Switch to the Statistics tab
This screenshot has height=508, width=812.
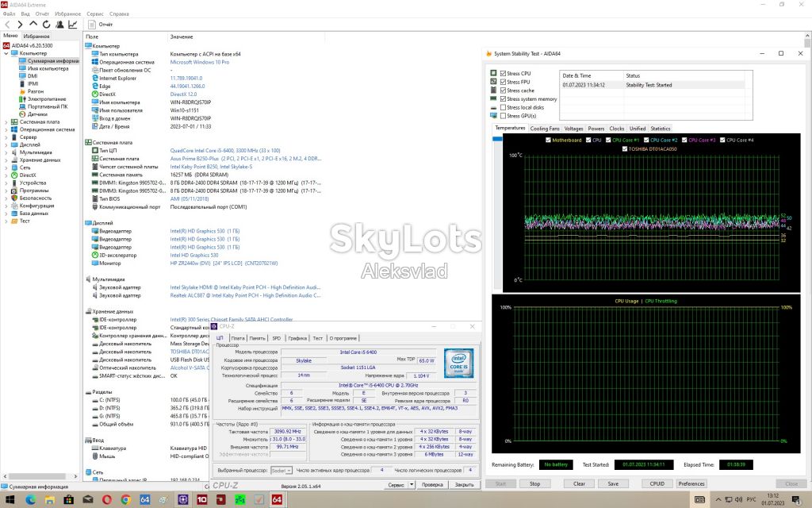[x=661, y=129]
